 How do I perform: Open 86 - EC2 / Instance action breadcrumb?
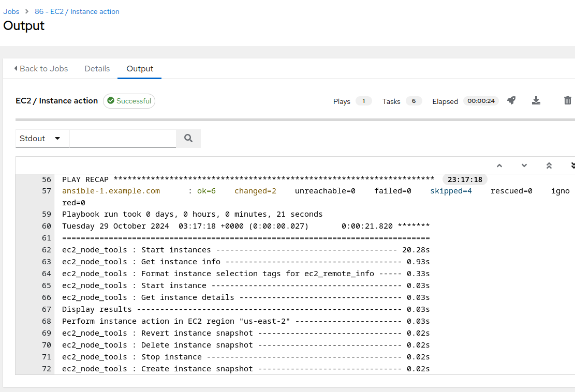pos(77,11)
